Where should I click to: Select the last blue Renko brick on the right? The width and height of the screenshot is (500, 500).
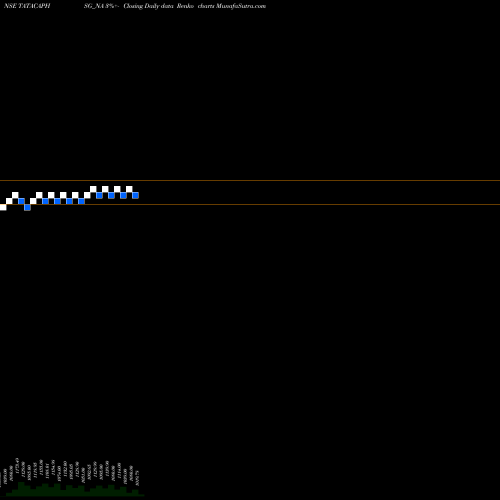135,195
